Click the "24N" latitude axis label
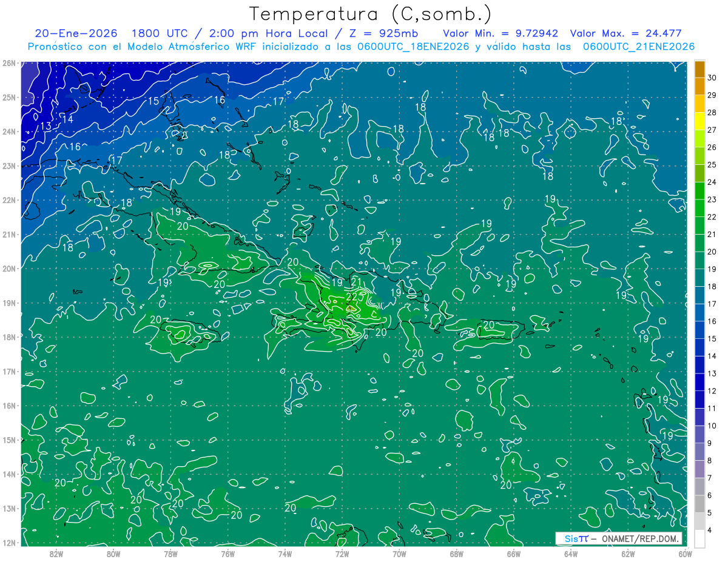 (x=8, y=132)
